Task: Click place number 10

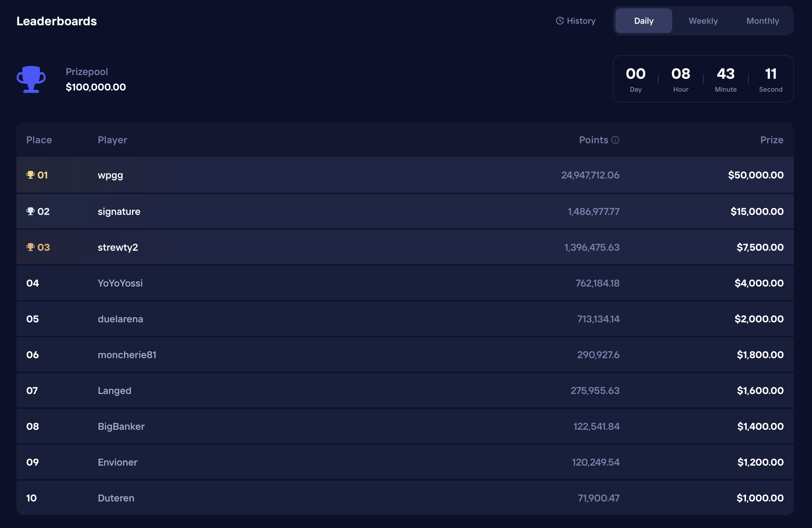Action: point(31,499)
